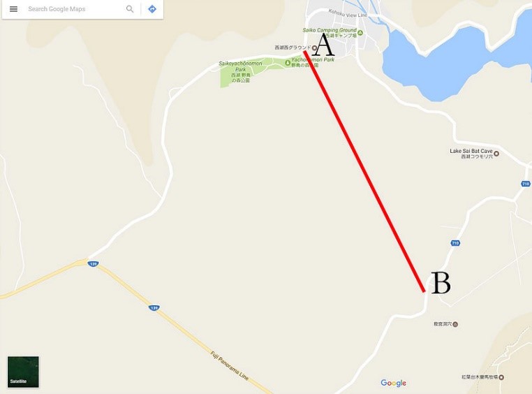Open the hamburger menu in search box
The height and width of the screenshot is (394, 532).
click(13, 9)
